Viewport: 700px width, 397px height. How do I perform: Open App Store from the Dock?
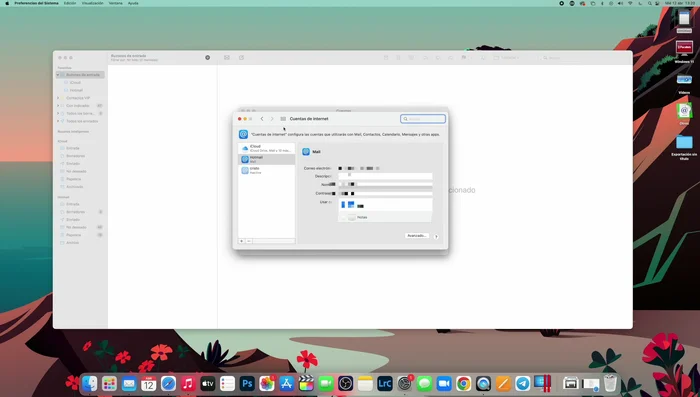(x=286, y=384)
